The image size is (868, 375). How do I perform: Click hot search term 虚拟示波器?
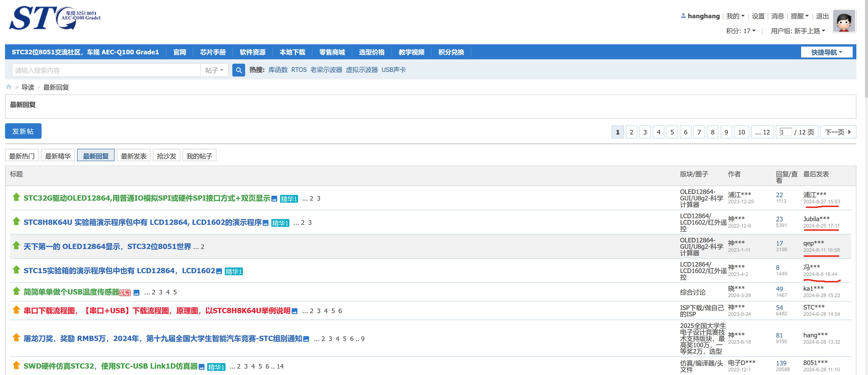[x=362, y=70]
